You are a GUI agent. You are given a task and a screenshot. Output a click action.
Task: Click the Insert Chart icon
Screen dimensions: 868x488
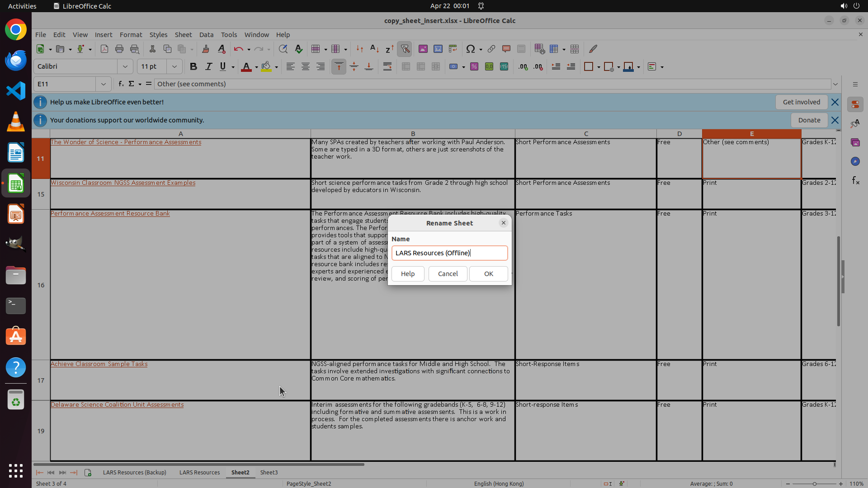pyautogui.click(x=438, y=49)
